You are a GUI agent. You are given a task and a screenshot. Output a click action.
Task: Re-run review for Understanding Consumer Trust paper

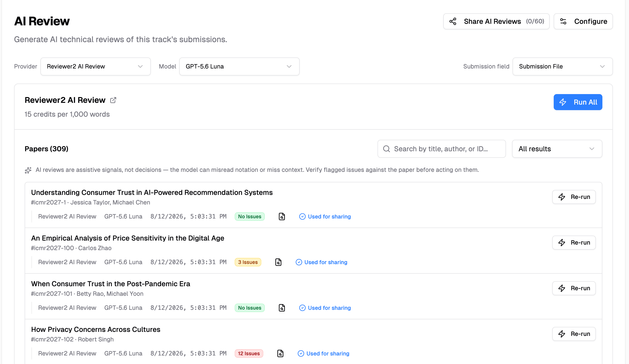coord(574,197)
